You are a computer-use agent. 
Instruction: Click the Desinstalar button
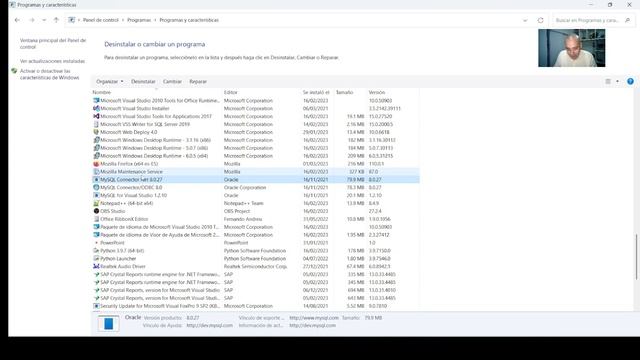click(143, 82)
